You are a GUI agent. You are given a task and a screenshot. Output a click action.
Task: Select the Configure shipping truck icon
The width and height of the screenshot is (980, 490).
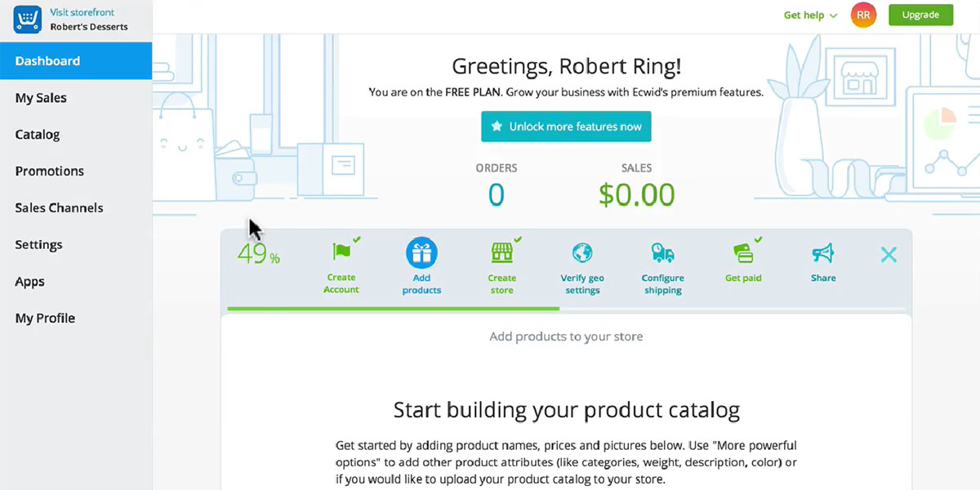coord(662,253)
